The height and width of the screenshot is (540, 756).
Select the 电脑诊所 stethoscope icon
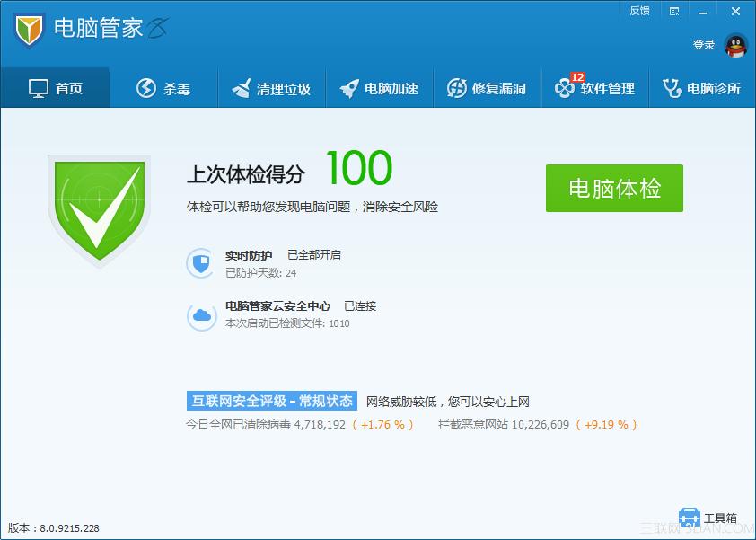click(x=672, y=86)
